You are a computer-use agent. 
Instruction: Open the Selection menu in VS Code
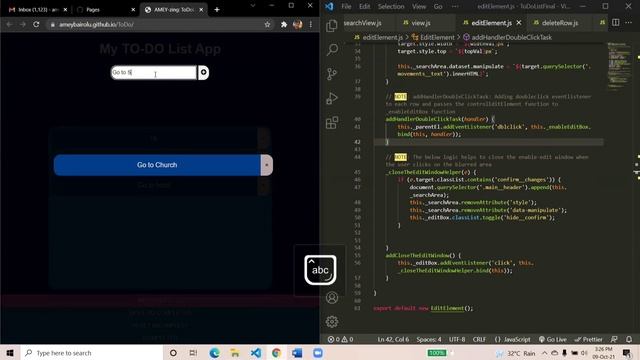(391, 6)
